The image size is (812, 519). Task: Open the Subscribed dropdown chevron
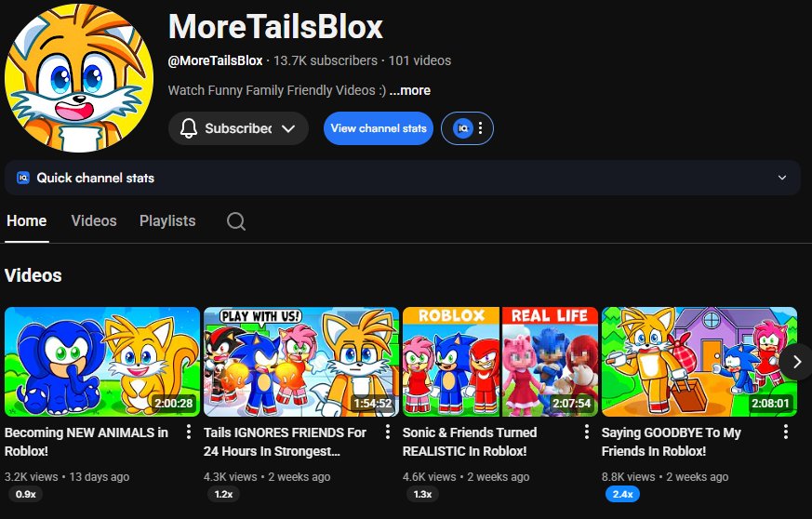[288, 128]
